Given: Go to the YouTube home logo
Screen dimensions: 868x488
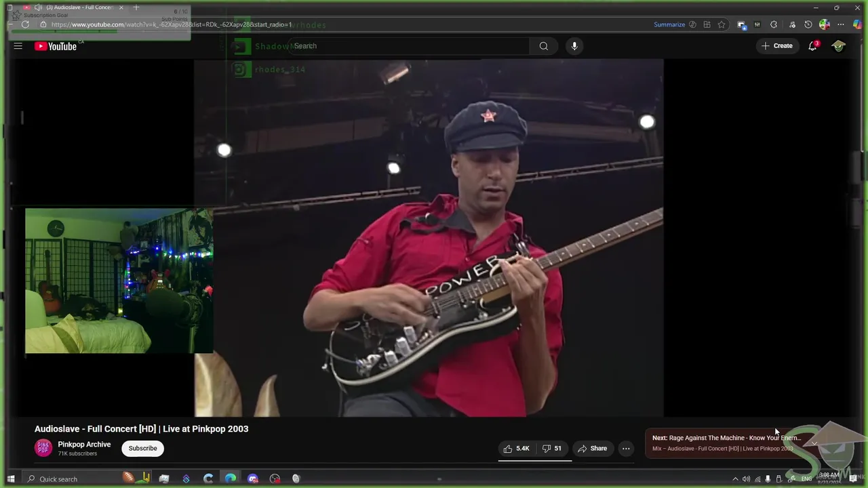Looking at the screenshot, I should pyautogui.click(x=56, y=46).
